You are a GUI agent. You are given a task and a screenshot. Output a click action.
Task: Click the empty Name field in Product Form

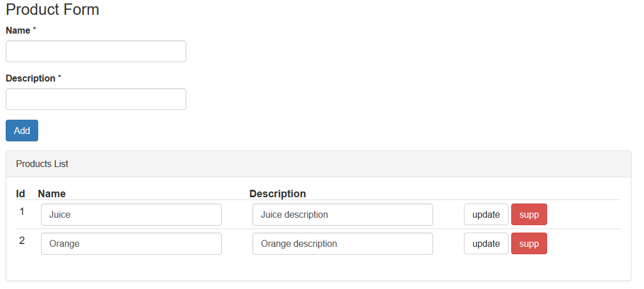click(96, 51)
